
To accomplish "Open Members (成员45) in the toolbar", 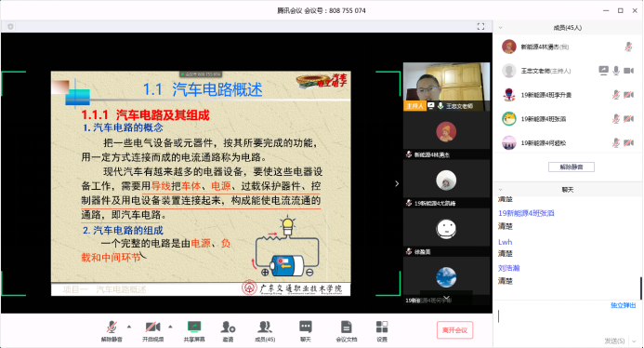I will pos(265,327).
